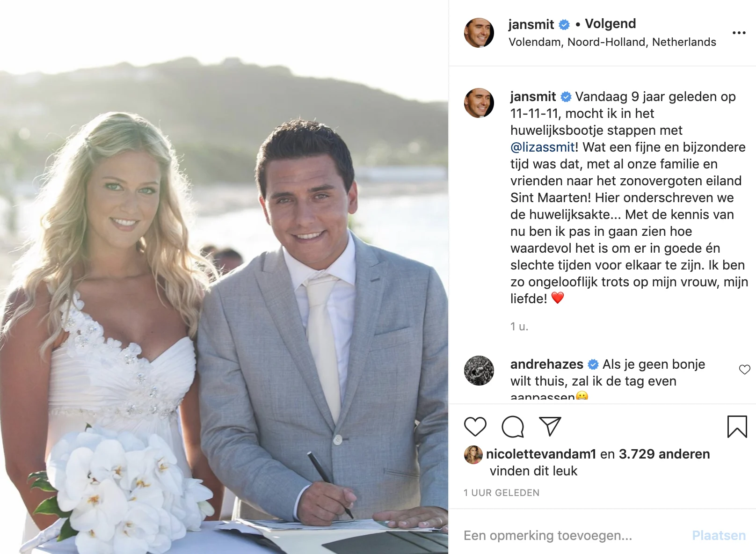Open nicolettevandam1 small avatar
The height and width of the screenshot is (554, 756).
pyautogui.click(x=473, y=454)
